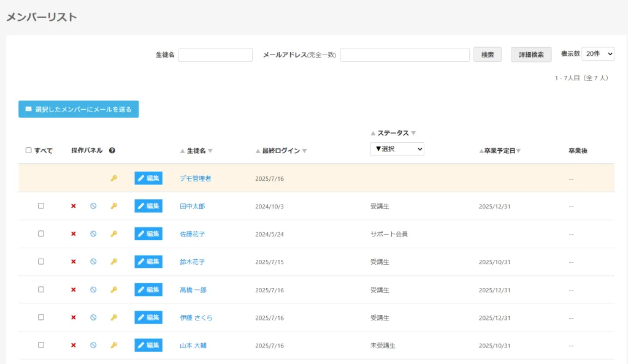Check the checkbox for 鈴木花子 row

tap(41, 262)
